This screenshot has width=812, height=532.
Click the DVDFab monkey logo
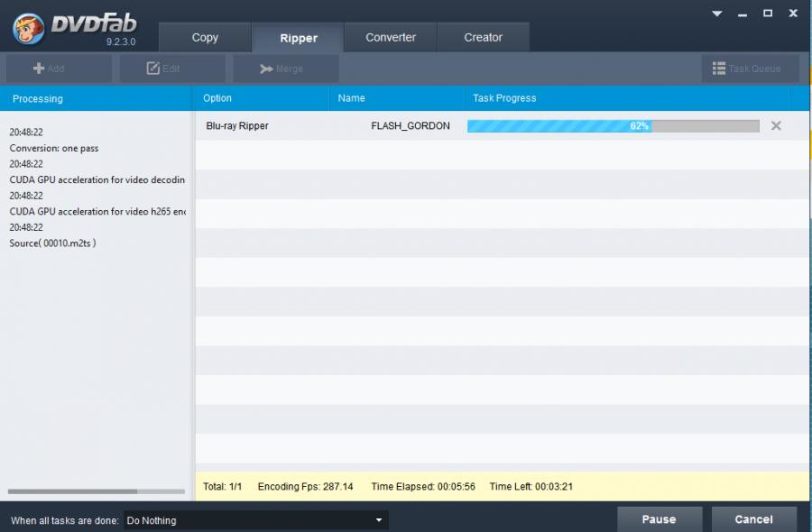(x=28, y=28)
